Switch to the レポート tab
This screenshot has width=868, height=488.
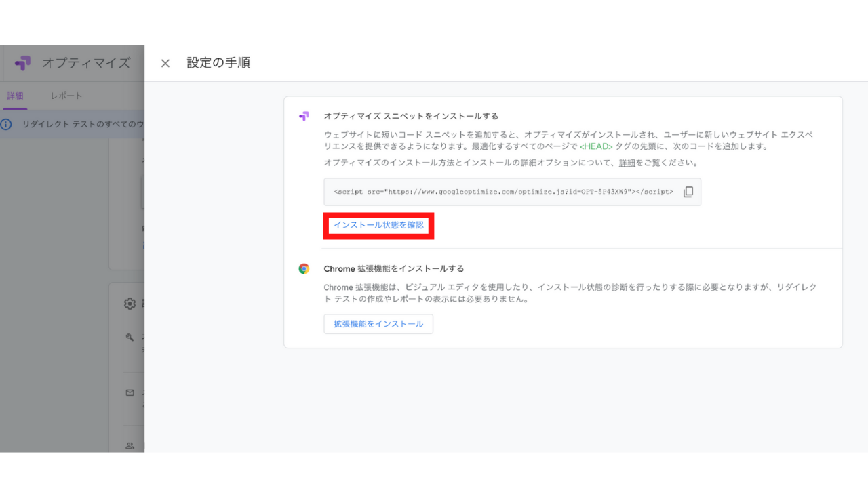coord(66,96)
